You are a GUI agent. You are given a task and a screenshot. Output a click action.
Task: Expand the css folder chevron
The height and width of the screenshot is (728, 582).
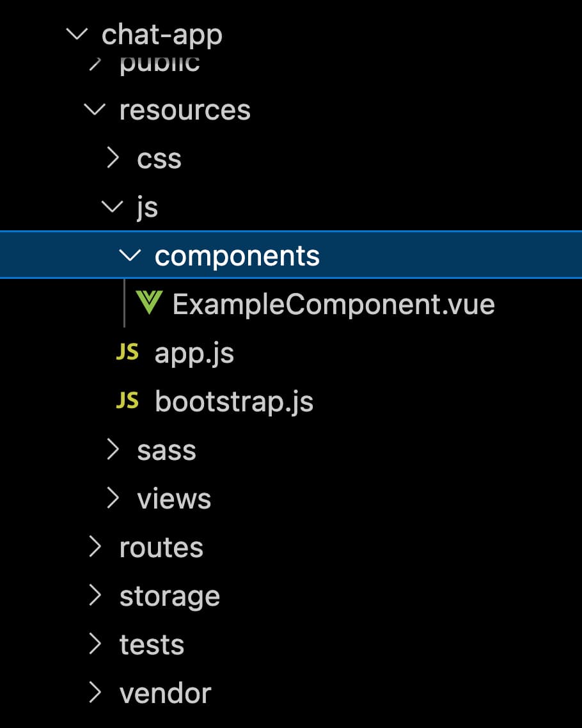click(x=113, y=158)
